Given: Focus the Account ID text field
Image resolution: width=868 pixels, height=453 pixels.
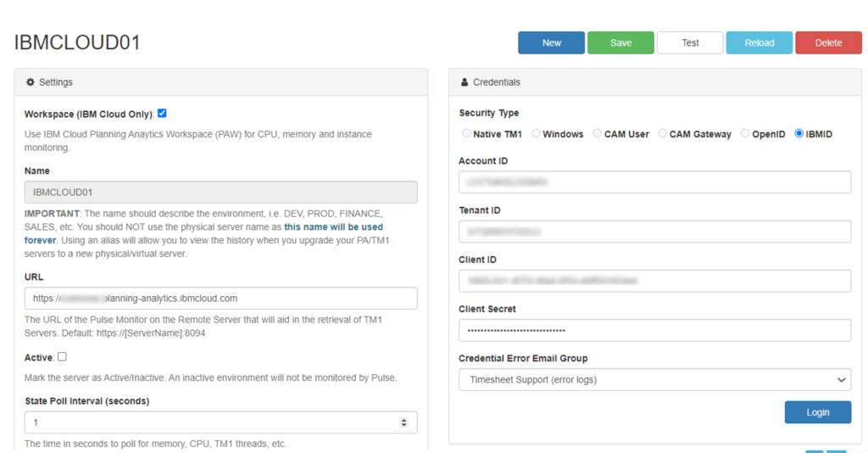Looking at the screenshot, I should (x=654, y=182).
